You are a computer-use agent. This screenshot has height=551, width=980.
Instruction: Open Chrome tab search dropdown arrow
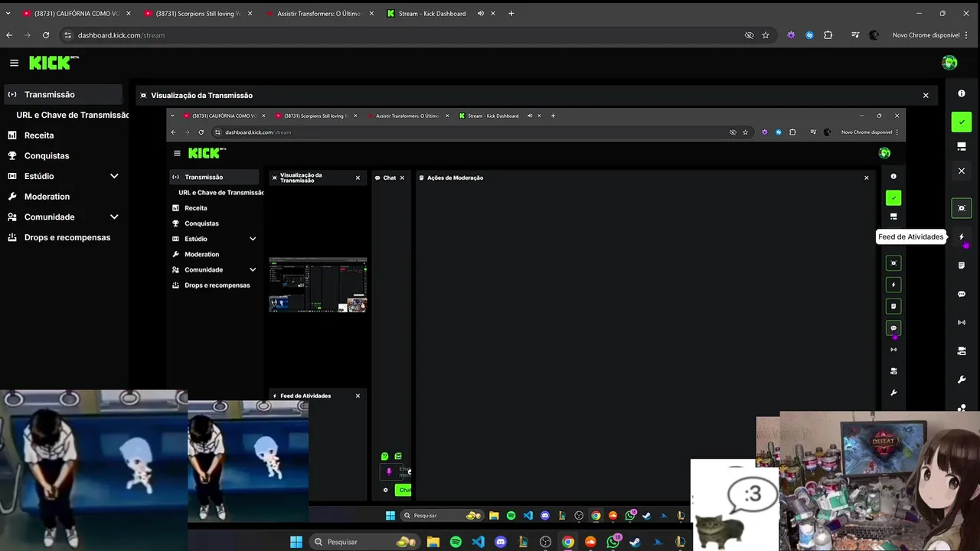click(8, 13)
